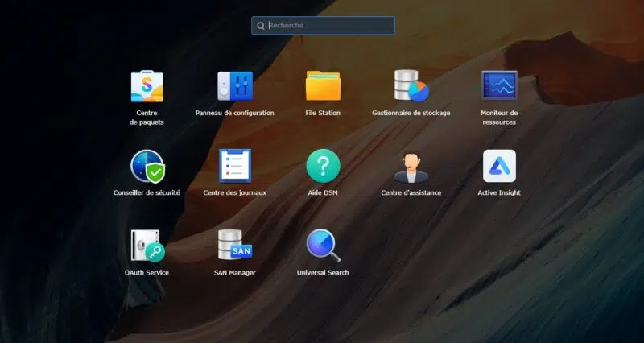Select the "Centre des journaux" text label
Screen dimensions: 644x343
pos(234,192)
